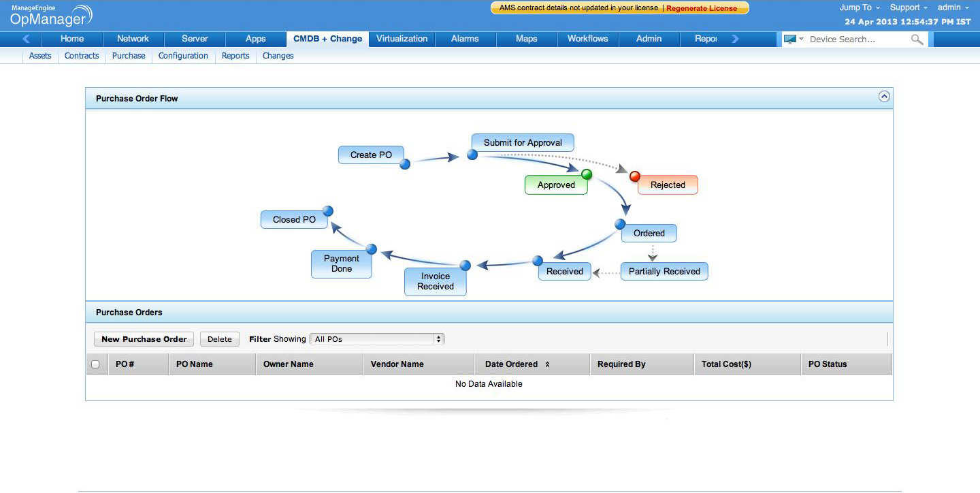Open the Apps tab
This screenshot has width=980, height=493.
256,39
